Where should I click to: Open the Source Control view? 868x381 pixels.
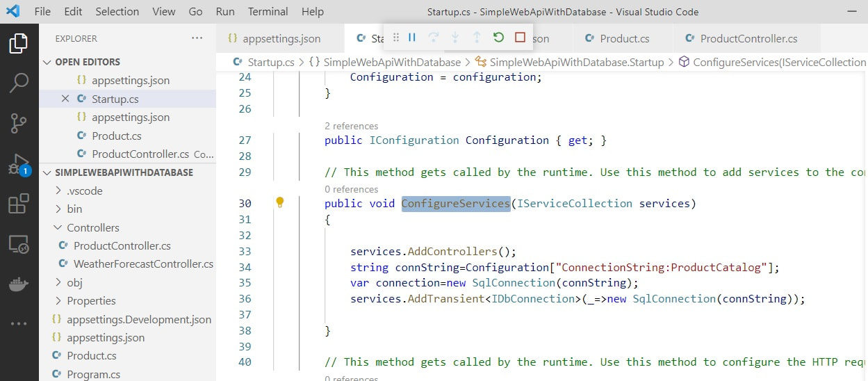coord(19,124)
